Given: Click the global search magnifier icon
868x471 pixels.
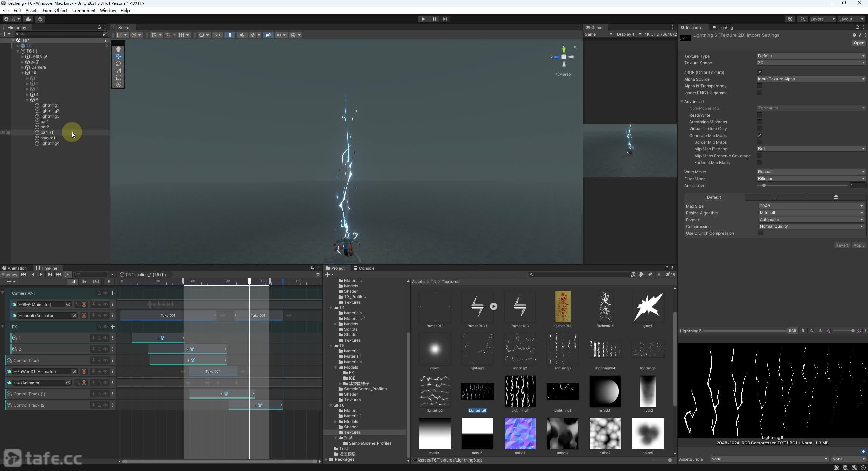Looking at the screenshot, I should pyautogui.click(x=802, y=19).
